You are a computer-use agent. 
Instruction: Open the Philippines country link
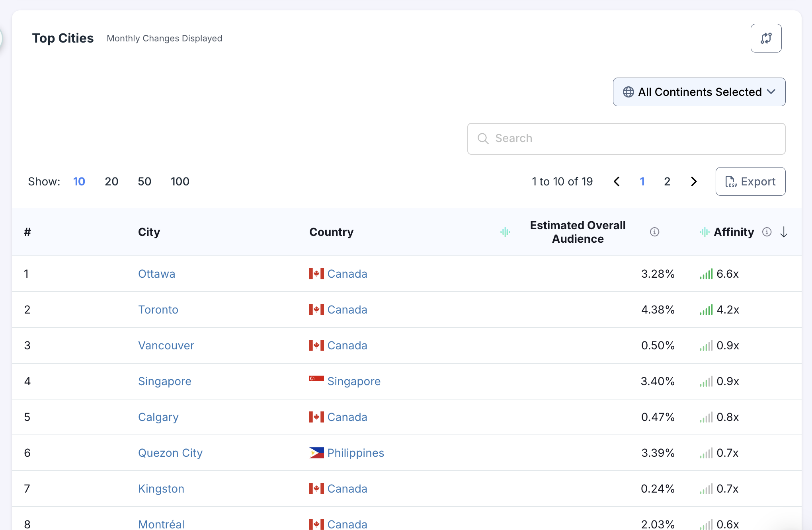click(355, 453)
